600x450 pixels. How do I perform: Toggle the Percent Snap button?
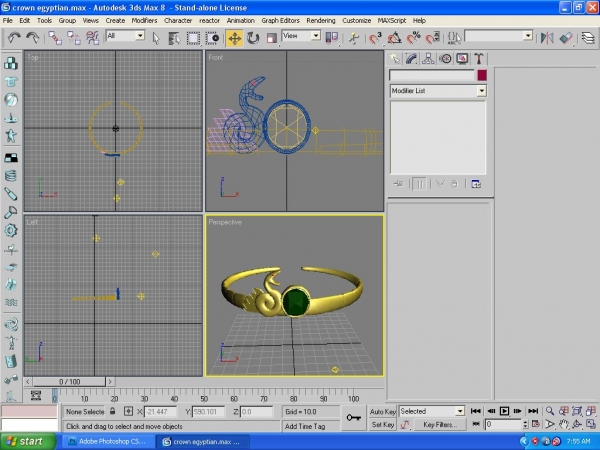[413, 38]
